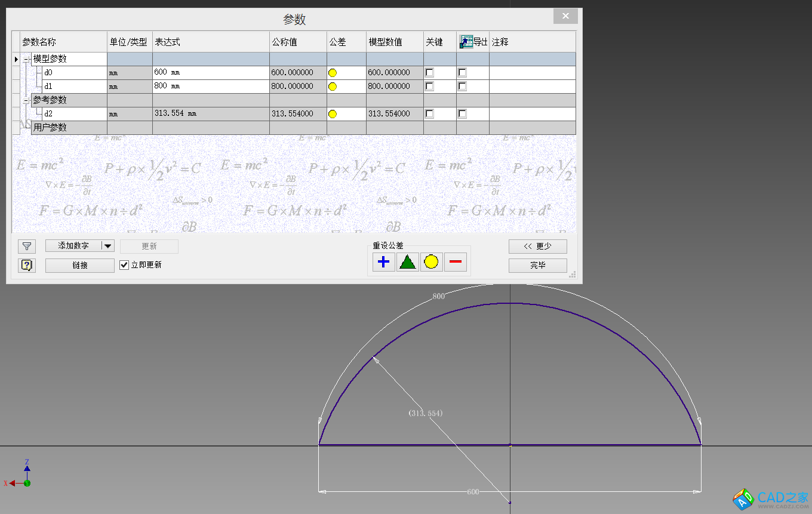Click the << 更少 button
Image resolution: width=812 pixels, height=514 pixels.
coord(537,246)
